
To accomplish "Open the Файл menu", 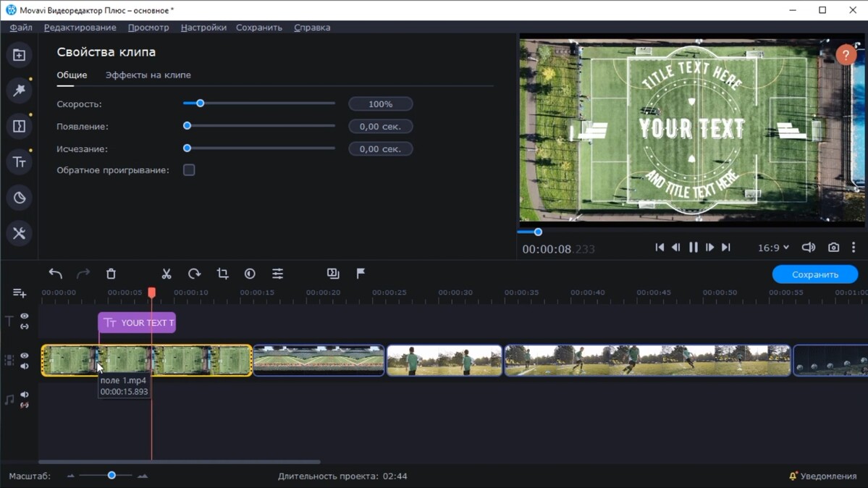I will pos(21,27).
